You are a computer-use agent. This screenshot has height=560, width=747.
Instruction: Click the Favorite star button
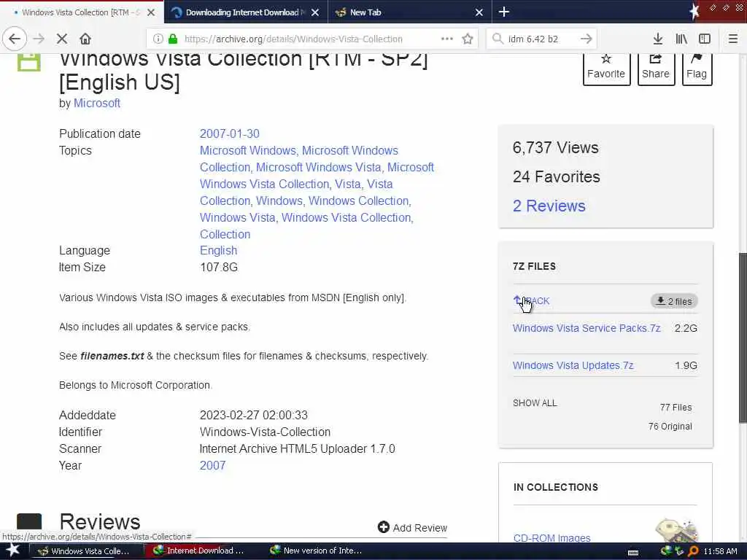tap(606, 69)
